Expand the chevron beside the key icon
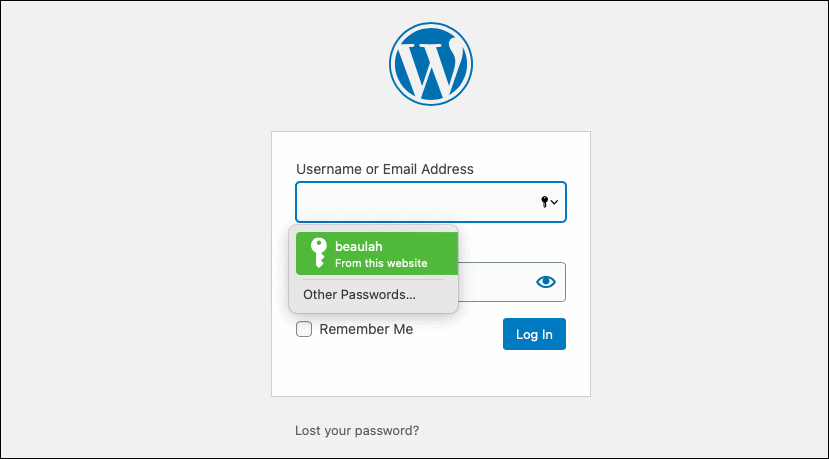 (554, 202)
